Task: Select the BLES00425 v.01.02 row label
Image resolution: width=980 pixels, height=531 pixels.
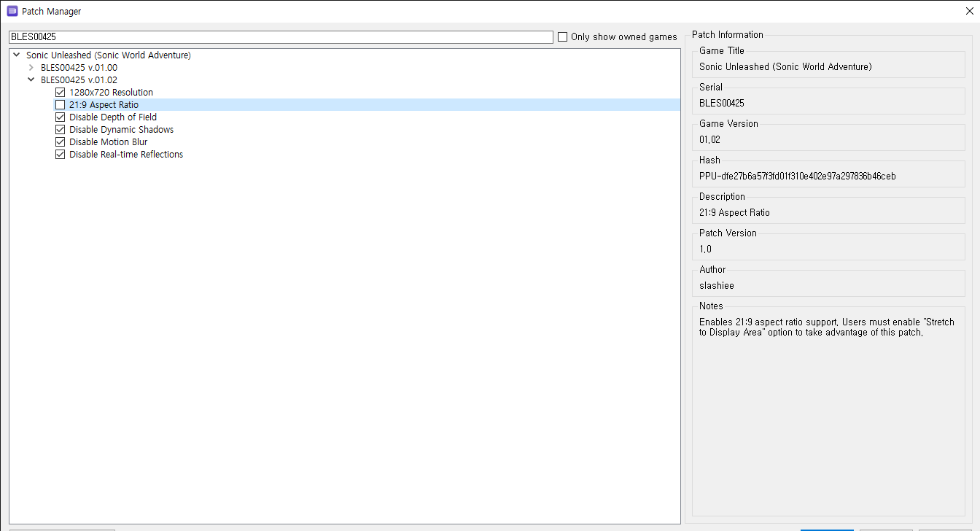Action: [79, 80]
